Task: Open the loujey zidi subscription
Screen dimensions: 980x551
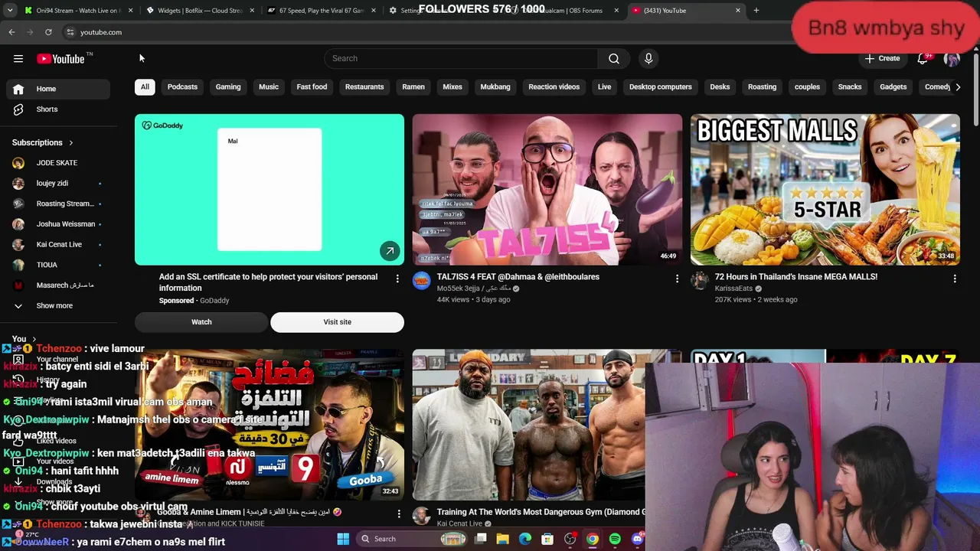Action: (x=58, y=184)
